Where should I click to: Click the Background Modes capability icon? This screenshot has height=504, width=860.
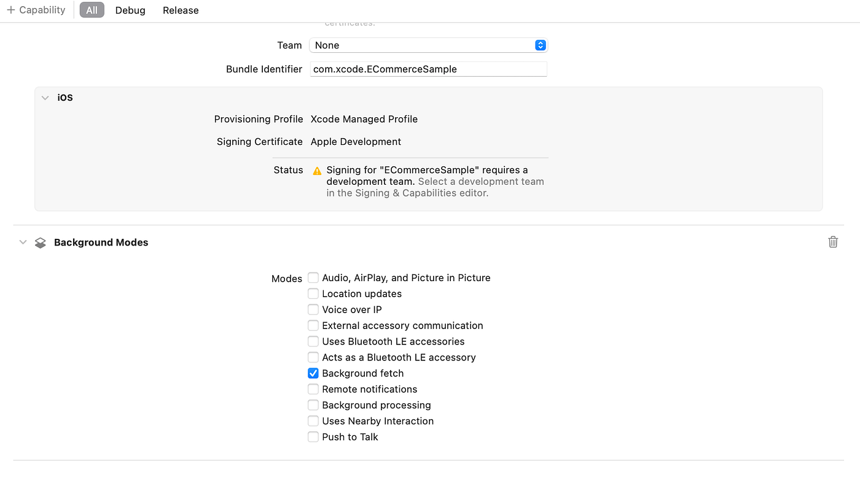40,242
